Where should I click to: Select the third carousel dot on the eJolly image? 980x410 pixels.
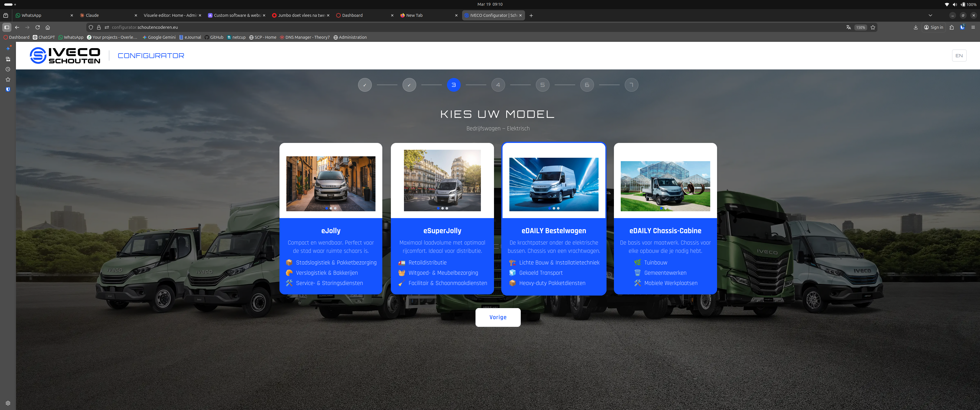[x=335, y=208]
